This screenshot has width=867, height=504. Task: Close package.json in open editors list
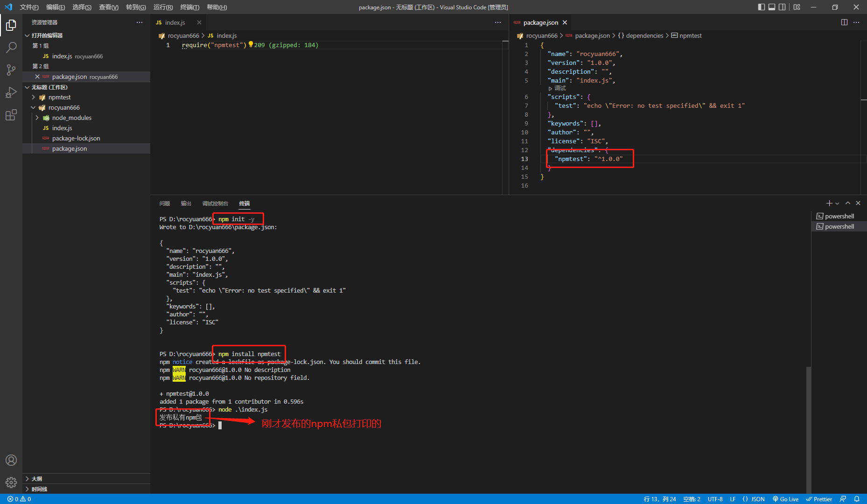pos(37,77)
